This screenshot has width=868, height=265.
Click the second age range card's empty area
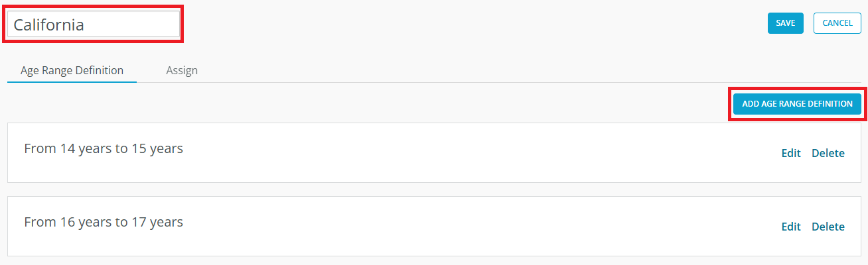[465, 227]
